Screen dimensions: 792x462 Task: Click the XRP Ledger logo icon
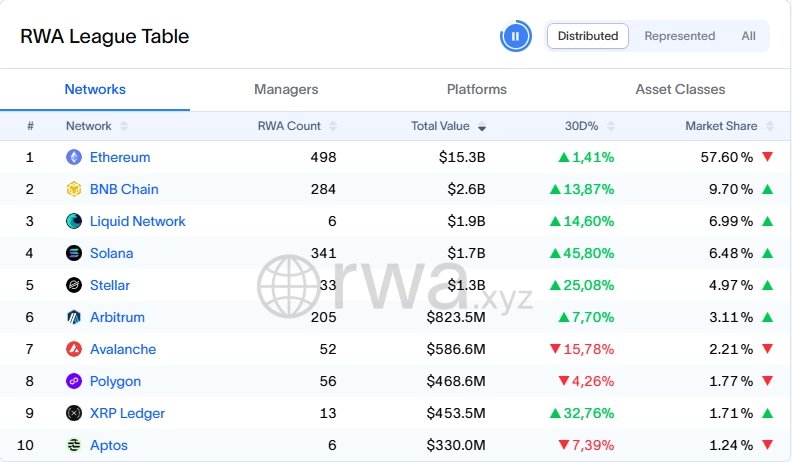pos(73,413)
